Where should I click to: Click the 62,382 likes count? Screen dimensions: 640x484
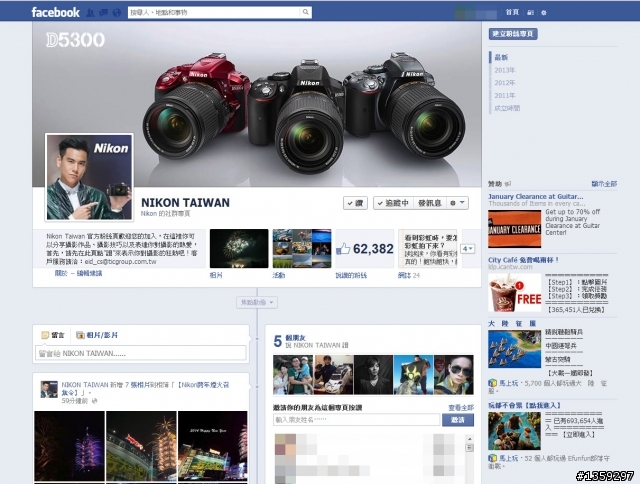pyautogui.click(x=373, y=249)
